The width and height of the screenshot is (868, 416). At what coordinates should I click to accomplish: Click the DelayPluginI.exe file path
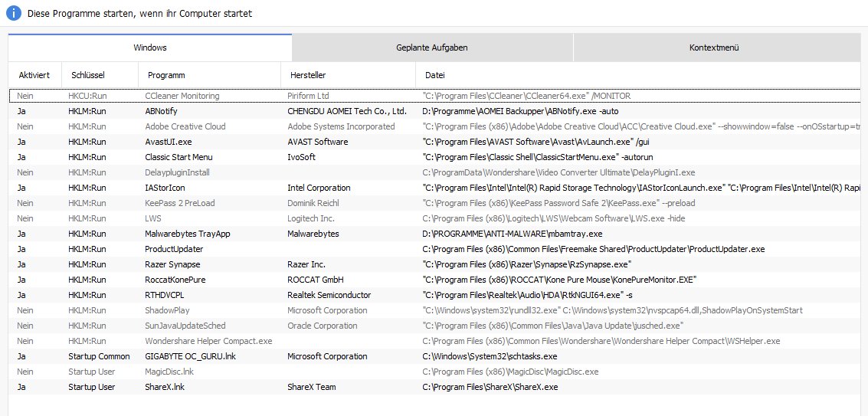point(558,172)
